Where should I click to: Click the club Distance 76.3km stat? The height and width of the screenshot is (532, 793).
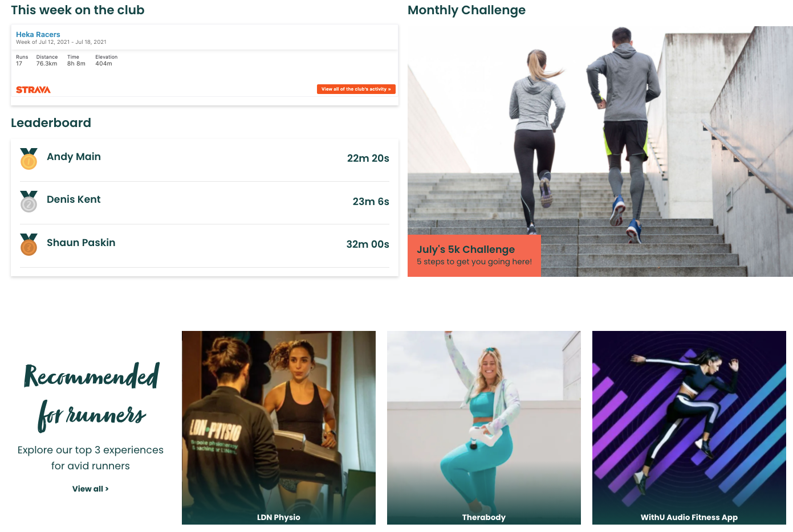click(47, 60)
